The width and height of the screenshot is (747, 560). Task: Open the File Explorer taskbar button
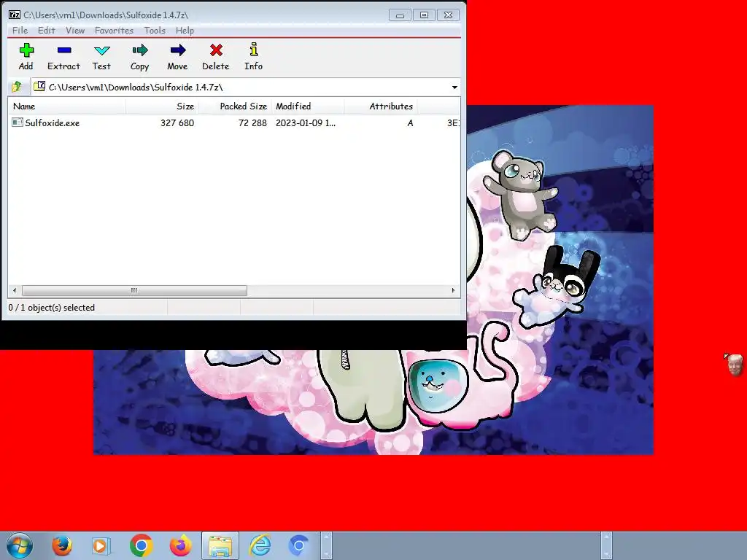[x=220, y=545]
